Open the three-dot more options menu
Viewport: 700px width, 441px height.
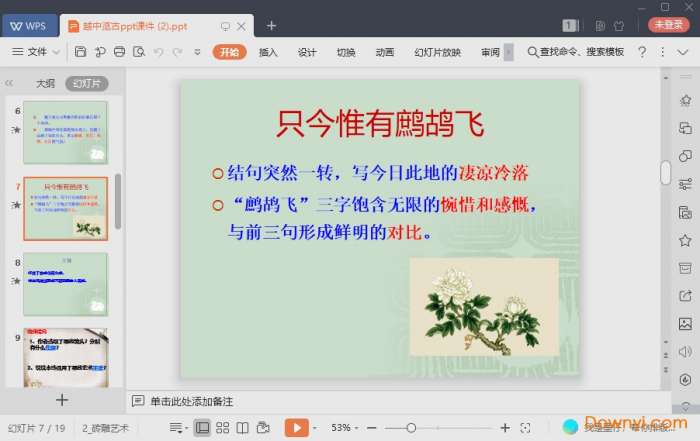click(662, 52)
